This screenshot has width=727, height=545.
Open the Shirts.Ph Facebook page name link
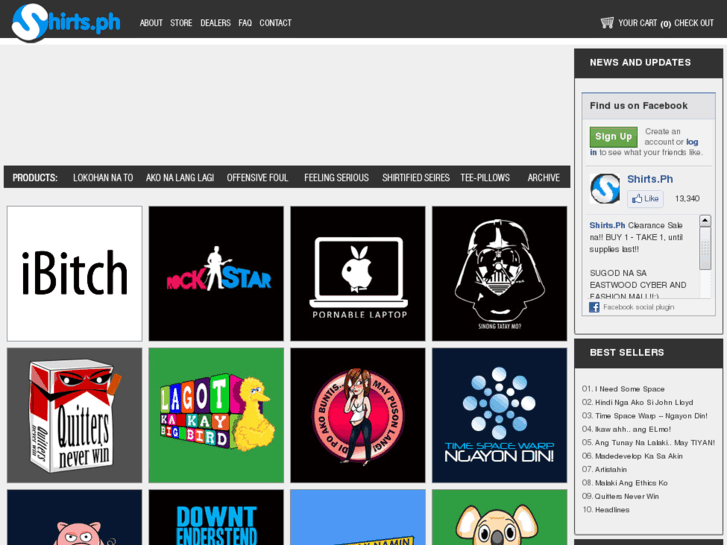tap(650, 179)
